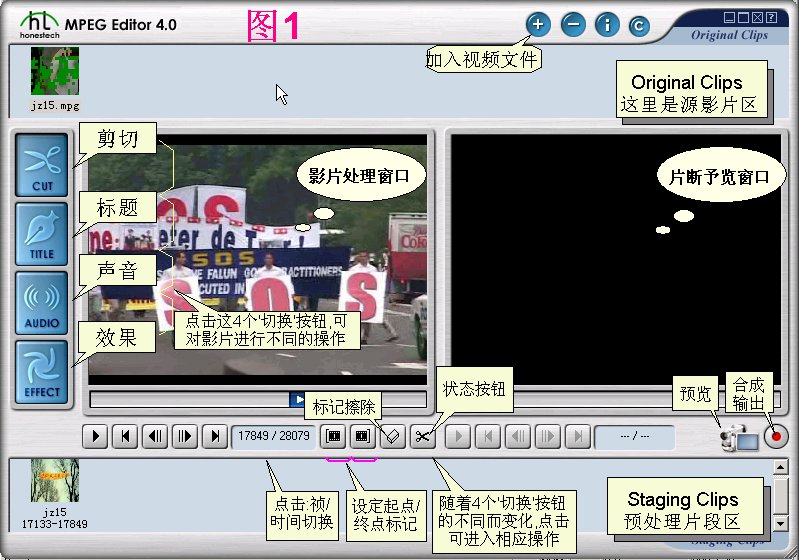Click the scissors status button
799x560 pixels.
[424, 437]
